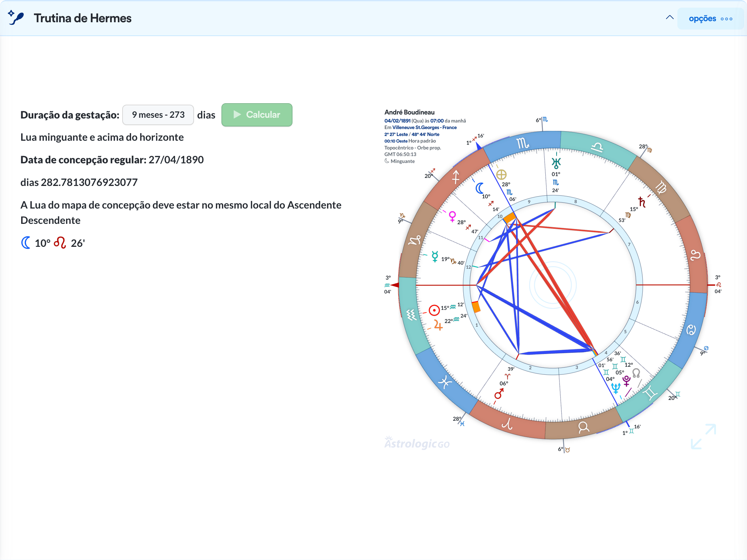Click the Neptune trident glyph

(616, 388)
